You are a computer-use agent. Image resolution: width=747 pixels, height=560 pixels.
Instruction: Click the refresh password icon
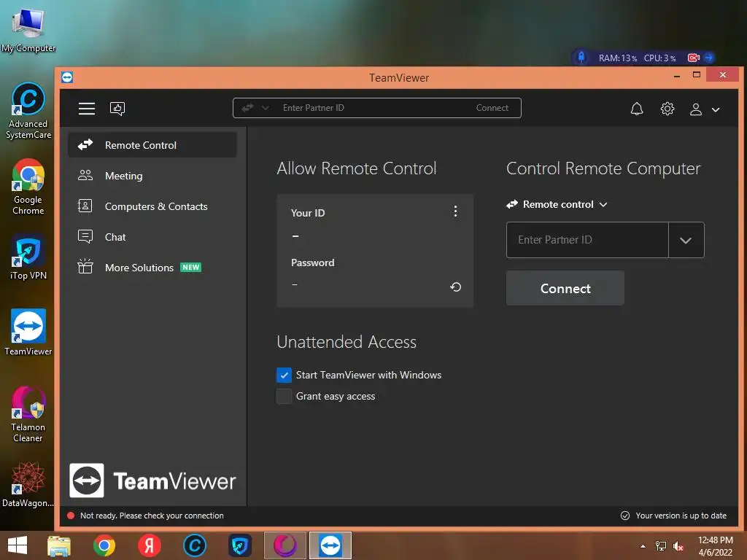[455, 287]
